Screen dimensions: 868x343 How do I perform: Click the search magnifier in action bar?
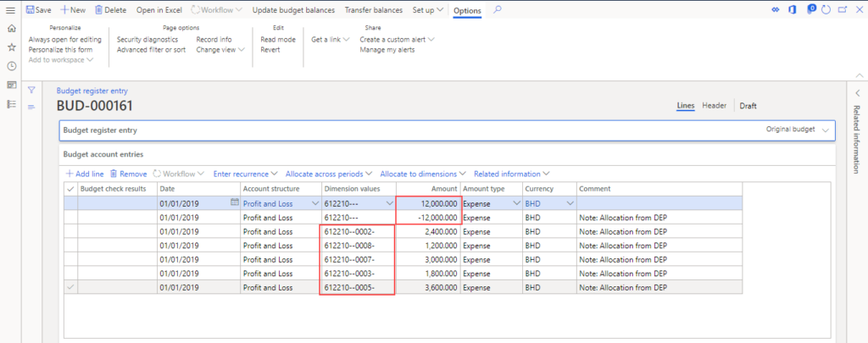[498, 9]
